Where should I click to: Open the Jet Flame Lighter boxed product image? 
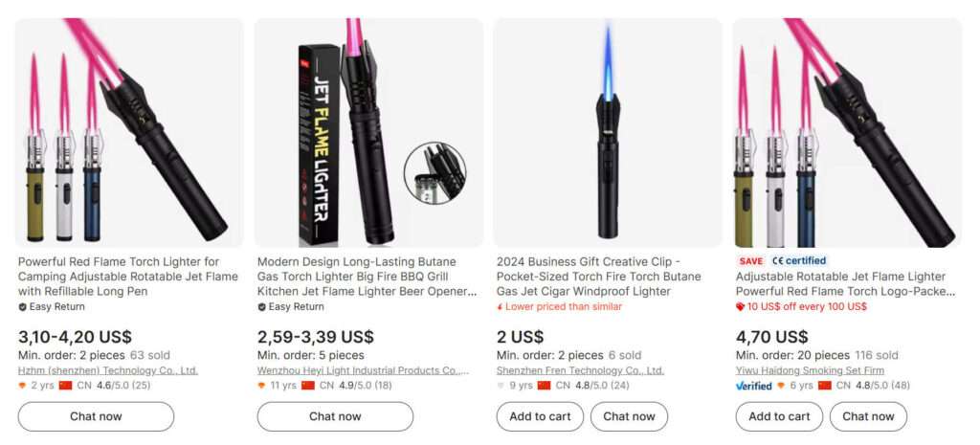[x=368, y=132]
